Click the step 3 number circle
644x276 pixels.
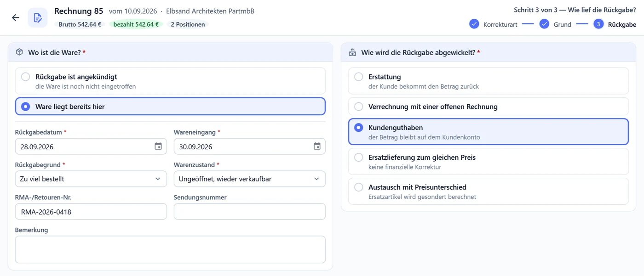tap(598, 24)
